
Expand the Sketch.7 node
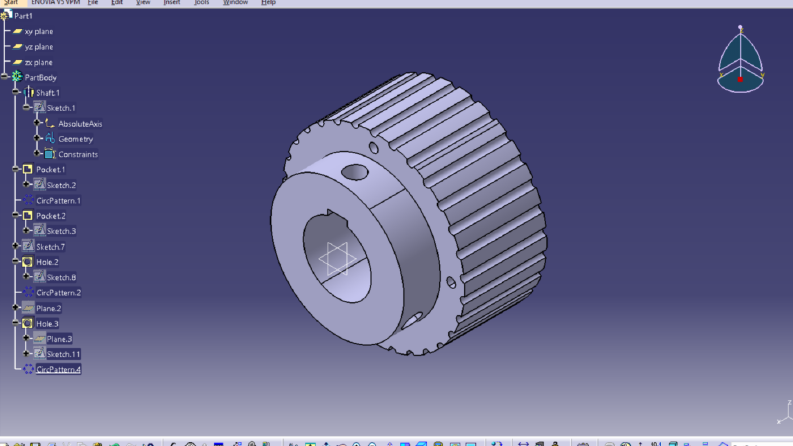pos(16,246)
